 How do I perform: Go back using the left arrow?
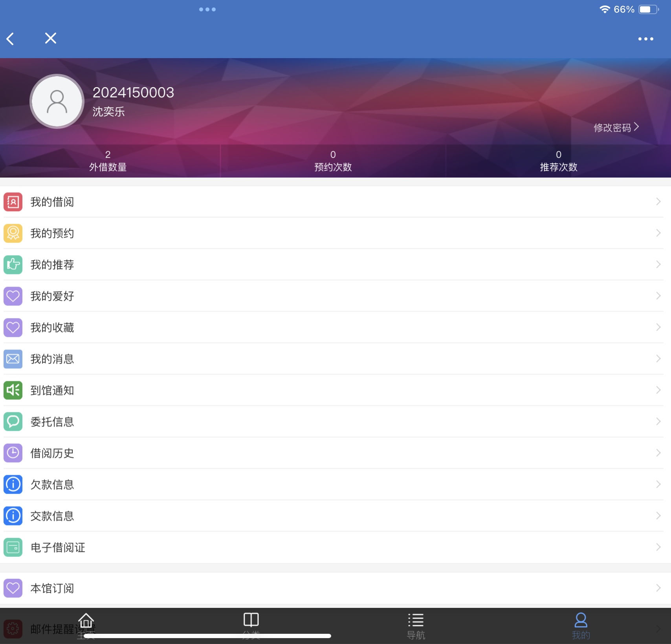pyautogui.click(x=11, y=38)
